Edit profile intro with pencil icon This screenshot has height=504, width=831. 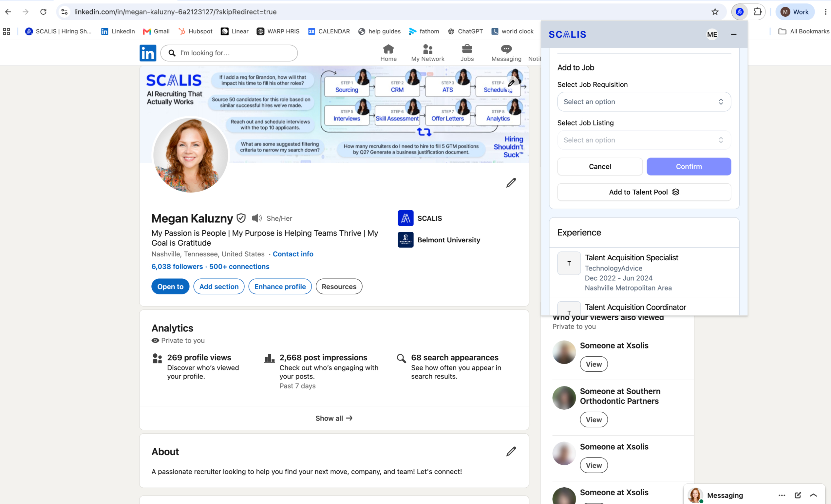click(511, 183)
